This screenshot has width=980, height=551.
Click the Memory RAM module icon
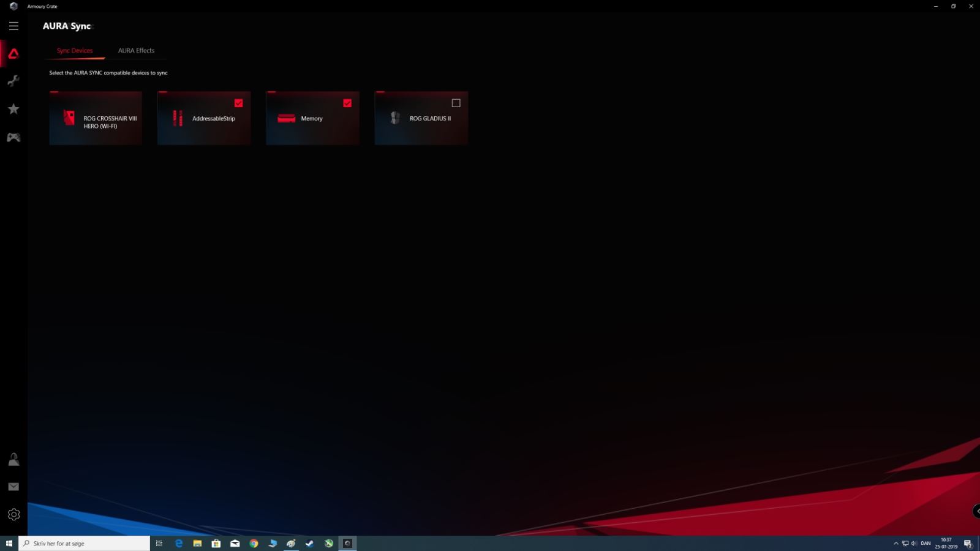[x=286, y=118]
